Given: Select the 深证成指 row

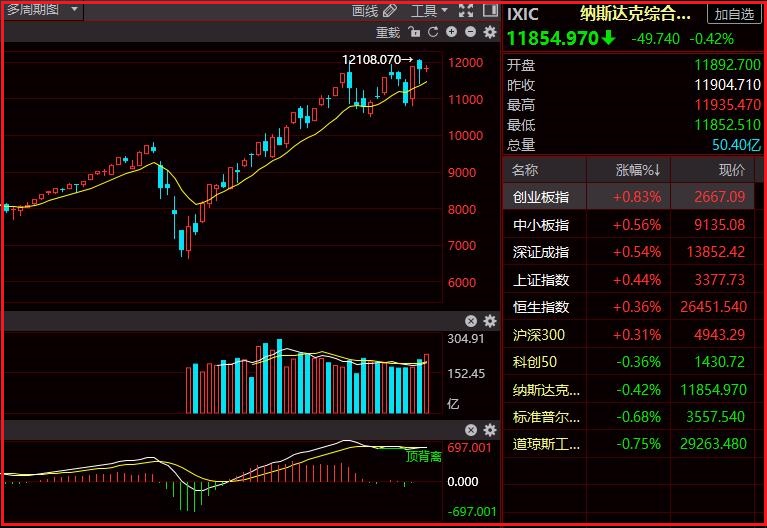Looking at the screenshot, I should point(629,252).
